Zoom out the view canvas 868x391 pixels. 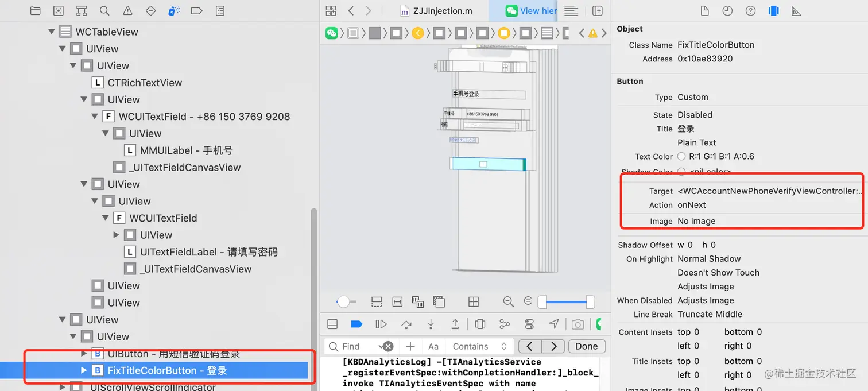[x=508, y=301]
